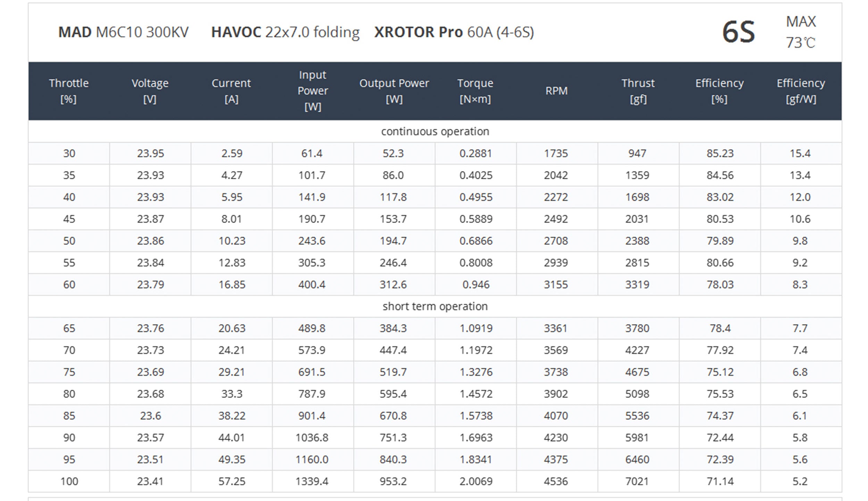868x501 pixels.
Task: Click the HAVOC 22x7.0 folding propeller label
Action: pos(285,32)
